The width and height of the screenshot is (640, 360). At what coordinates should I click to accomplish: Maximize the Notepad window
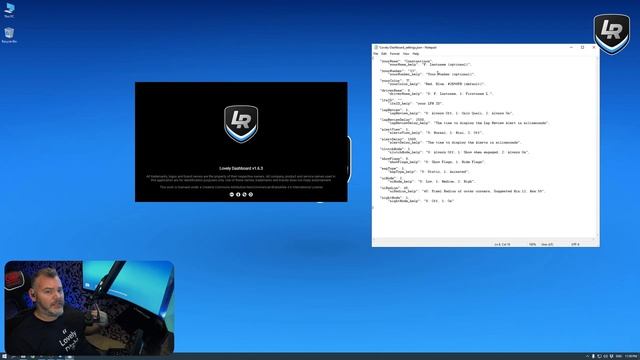click(582, 47)
